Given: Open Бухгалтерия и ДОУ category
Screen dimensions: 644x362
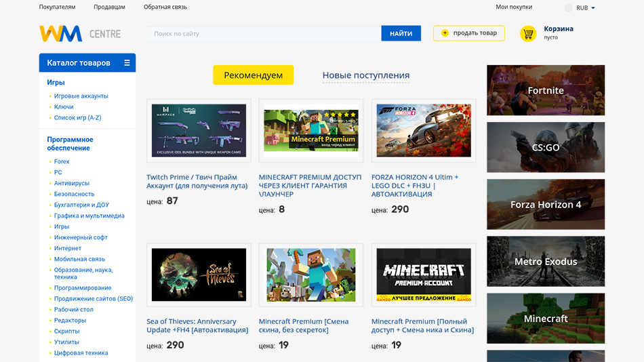Looking at the screenshot, I should [x=81, y=205].
